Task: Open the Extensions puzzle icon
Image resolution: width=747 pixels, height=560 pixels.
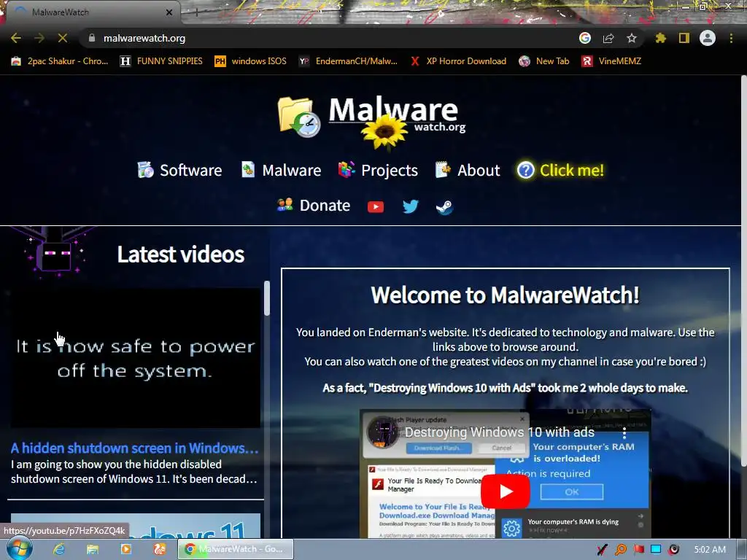Action: [x=660, y=38]
